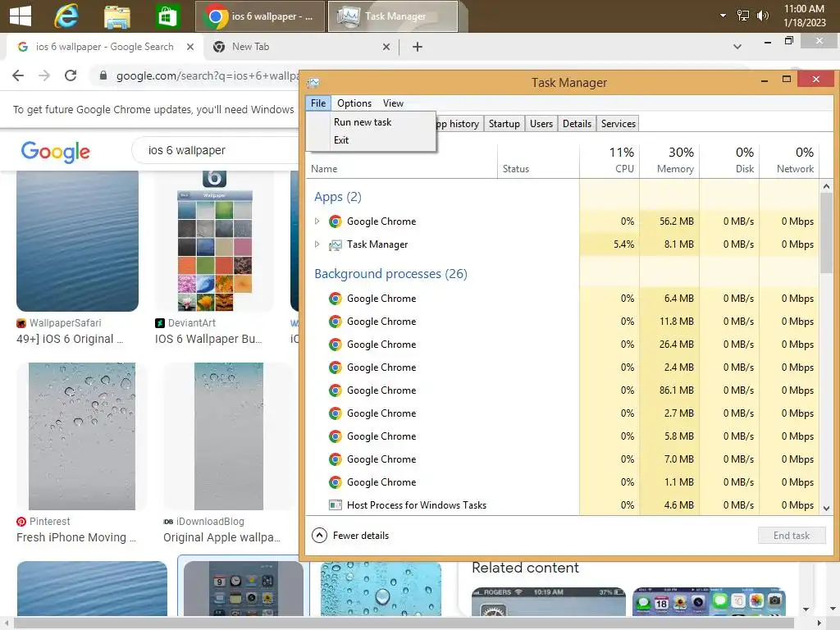Go back in Chrome
The height and width of the screenshot is (630, 840).
coord(18,75)
